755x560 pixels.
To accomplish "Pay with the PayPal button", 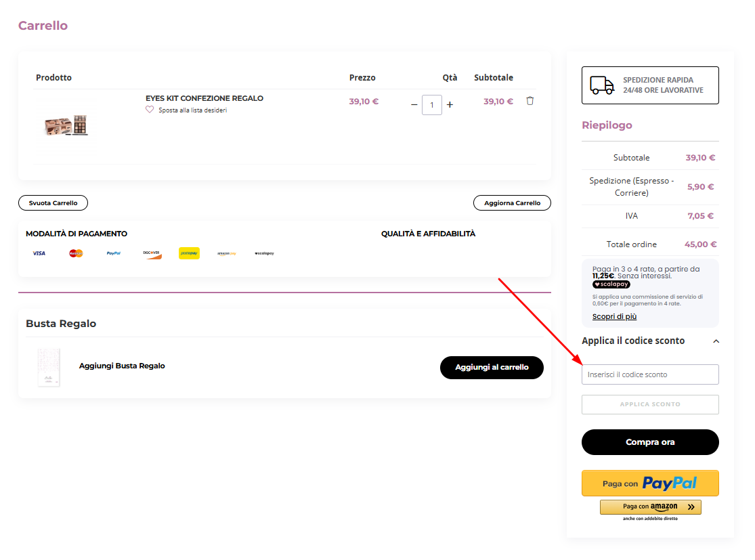I will (x=650, y=483).
